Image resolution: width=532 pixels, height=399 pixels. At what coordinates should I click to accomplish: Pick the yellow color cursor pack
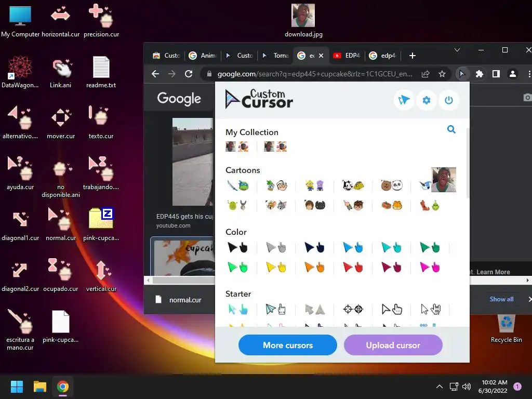(x=276, y=268)
